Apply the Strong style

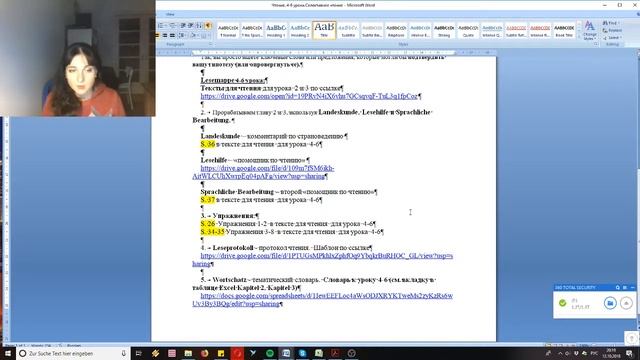click(444, 31)
